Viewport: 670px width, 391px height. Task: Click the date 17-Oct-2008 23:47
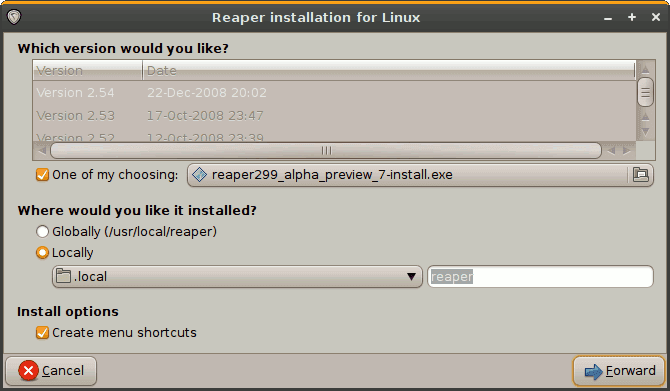click(x=205, y=116)
